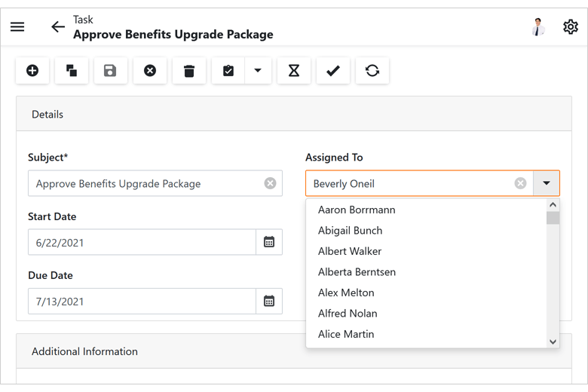Click the checkmark toolbar icon
588x392 pixels.
click(x=333, y=71)
